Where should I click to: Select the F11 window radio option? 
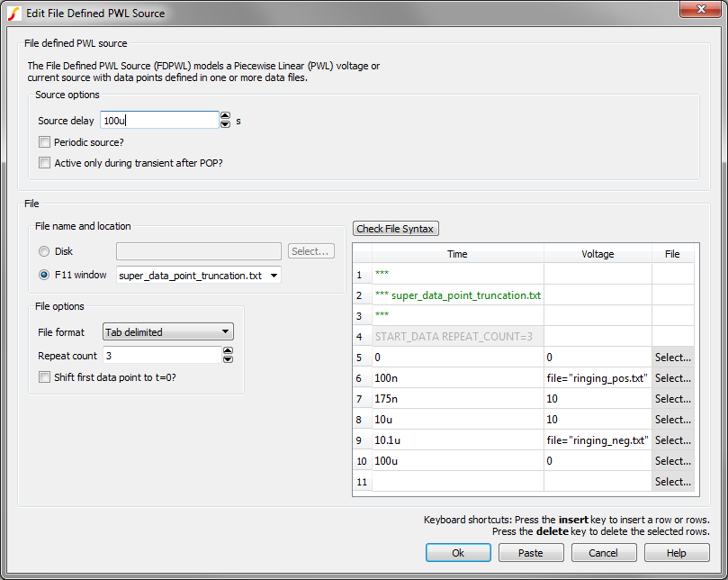coord(44,275)
